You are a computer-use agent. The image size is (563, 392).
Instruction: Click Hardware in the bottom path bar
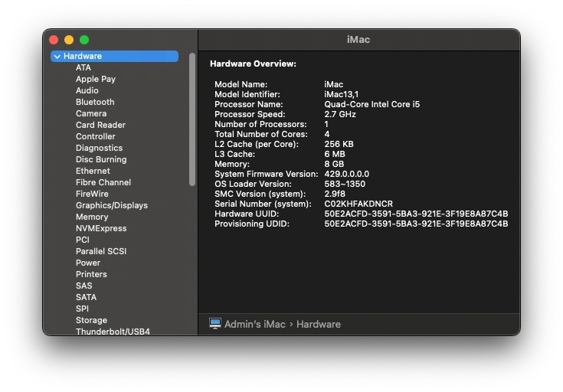point(319,324)
